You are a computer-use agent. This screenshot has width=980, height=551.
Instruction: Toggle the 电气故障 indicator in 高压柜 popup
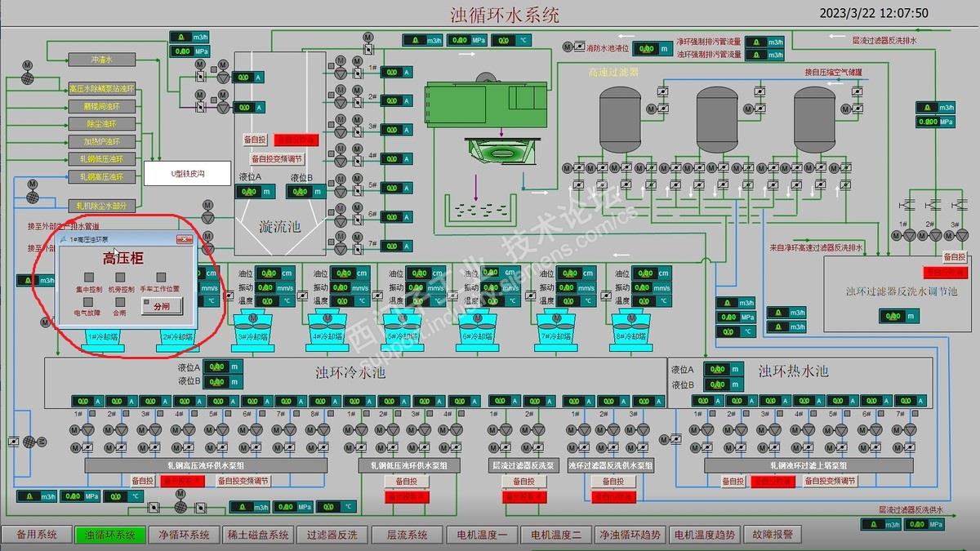coord(87,301)
